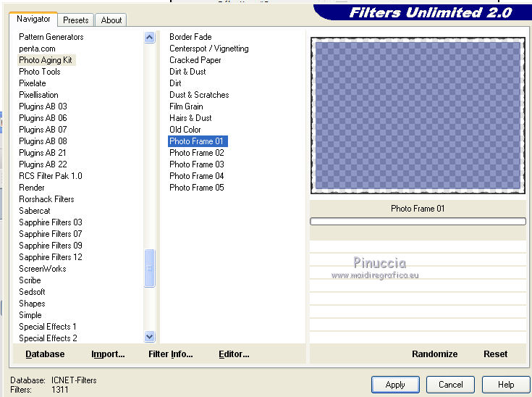Choose the Photo Frame 03 filter

coord(197,164)
